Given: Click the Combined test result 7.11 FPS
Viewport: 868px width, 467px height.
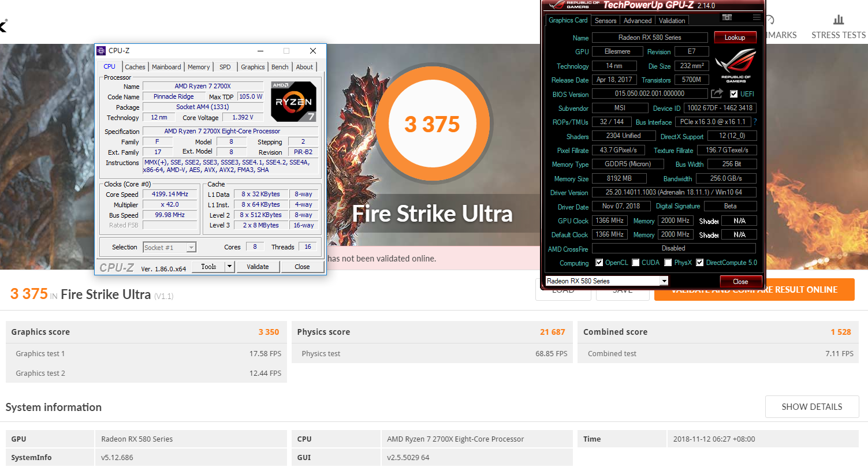Looking at the screenshot, I should click(x=839, y=354).
